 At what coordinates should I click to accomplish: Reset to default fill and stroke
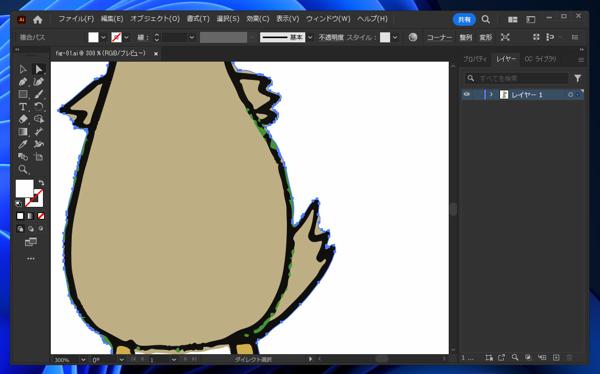click(x=18, y=204)
